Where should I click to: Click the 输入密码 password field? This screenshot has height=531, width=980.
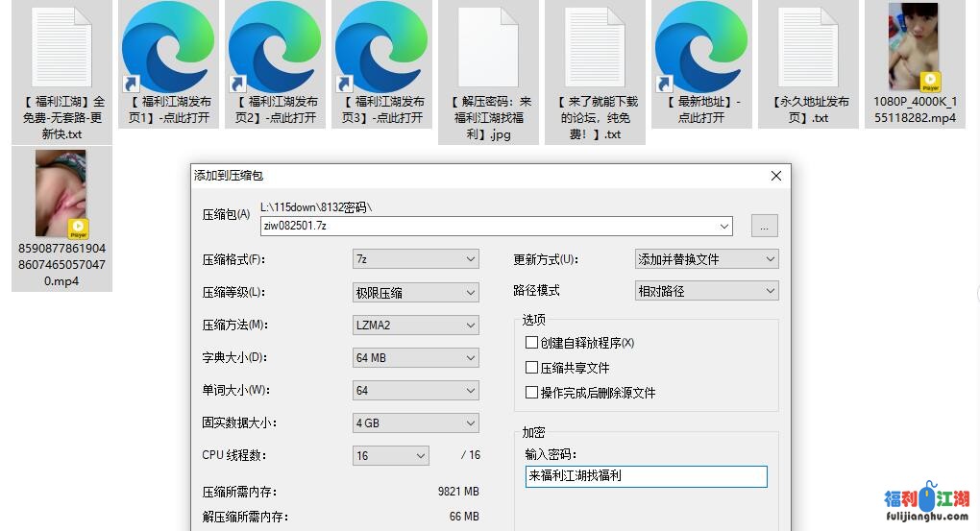[x=646, y=476]
